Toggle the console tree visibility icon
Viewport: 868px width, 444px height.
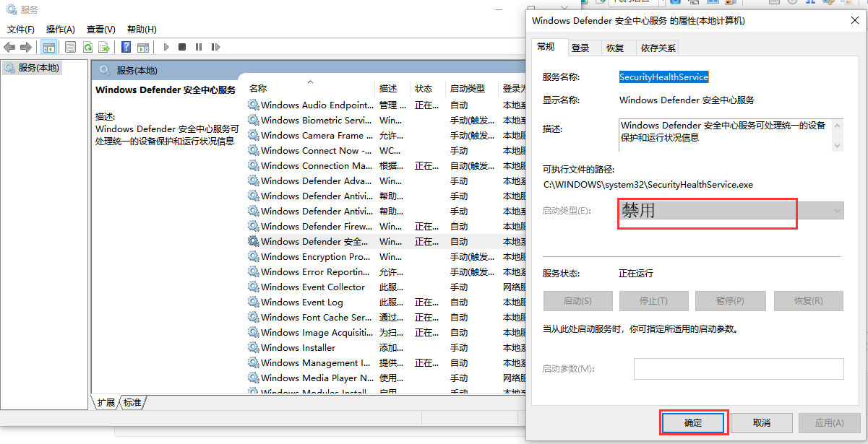click(48, 47)
